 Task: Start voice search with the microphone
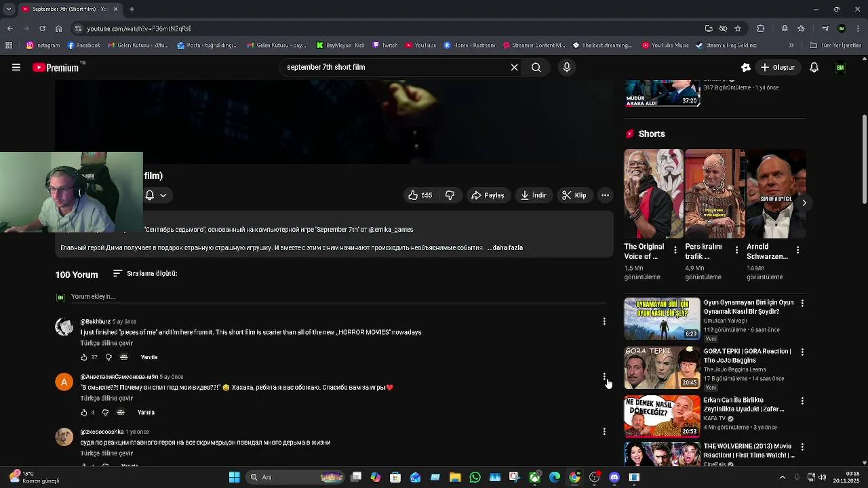(x=567, y=67)
